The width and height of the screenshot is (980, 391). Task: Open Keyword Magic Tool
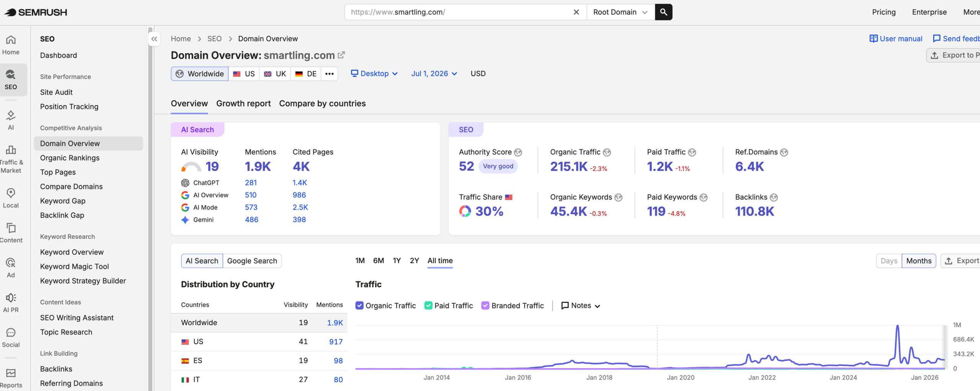coord(74,266)
